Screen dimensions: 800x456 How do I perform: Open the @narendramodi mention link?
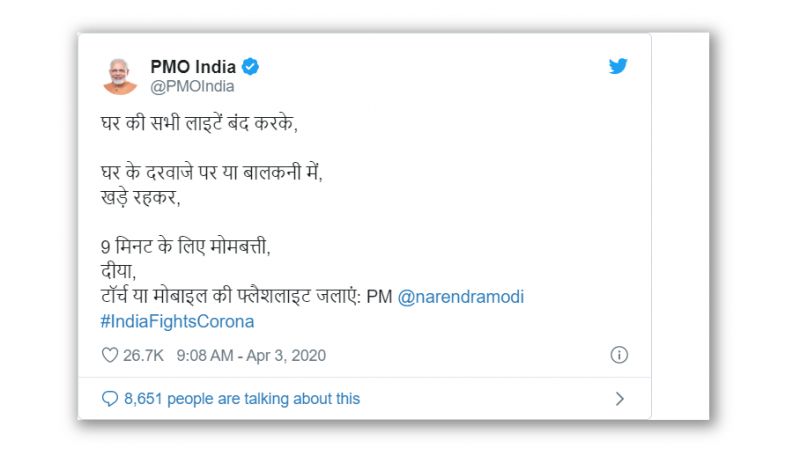[461, 297]
